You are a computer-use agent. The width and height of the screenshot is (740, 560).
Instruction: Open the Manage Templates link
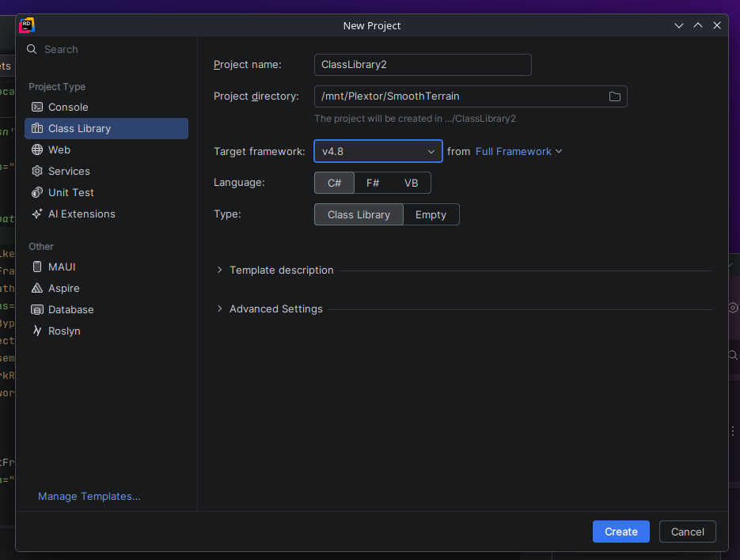(x=89, y=496)
